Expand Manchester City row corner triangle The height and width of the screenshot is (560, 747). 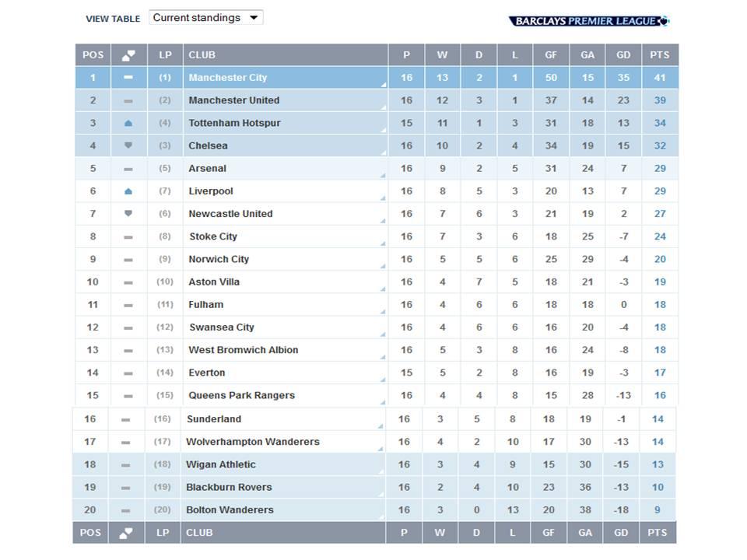383,84
